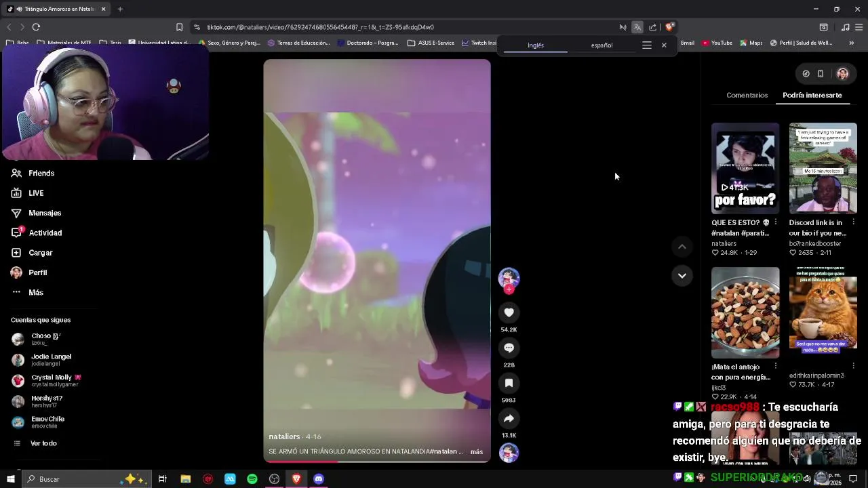Screen dimensions: 868x488
Task: Open Mensajes in the sidebar
Action: pos(36,213)
